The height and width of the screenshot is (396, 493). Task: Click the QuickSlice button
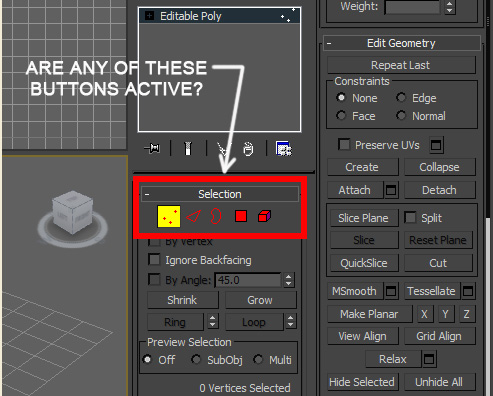click(x=364, y=263)
